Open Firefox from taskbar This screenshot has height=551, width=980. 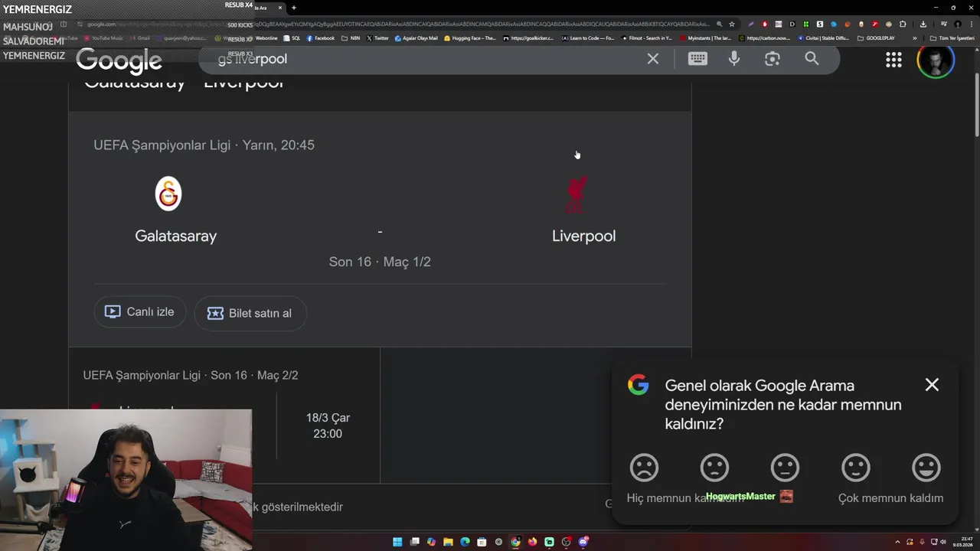pyautogui.click(x=532, y=542)
